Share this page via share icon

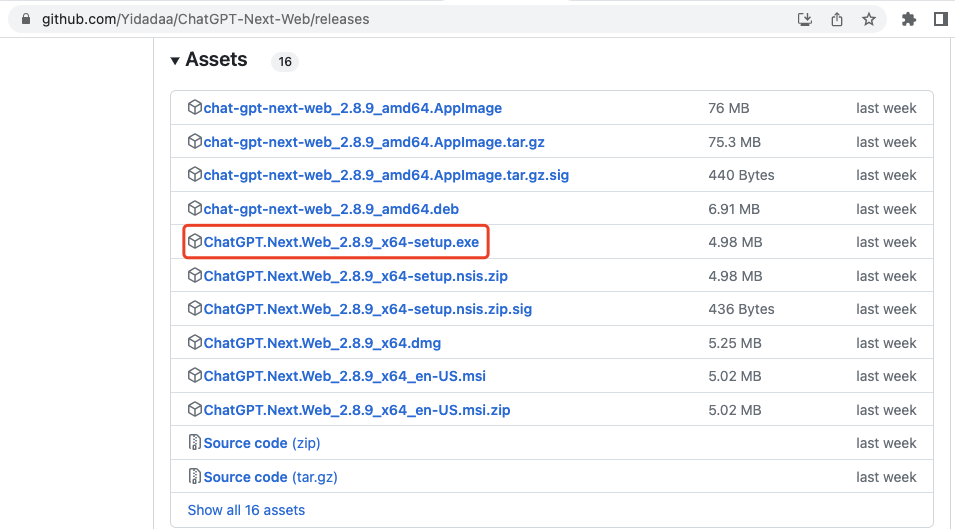[837, 19]
